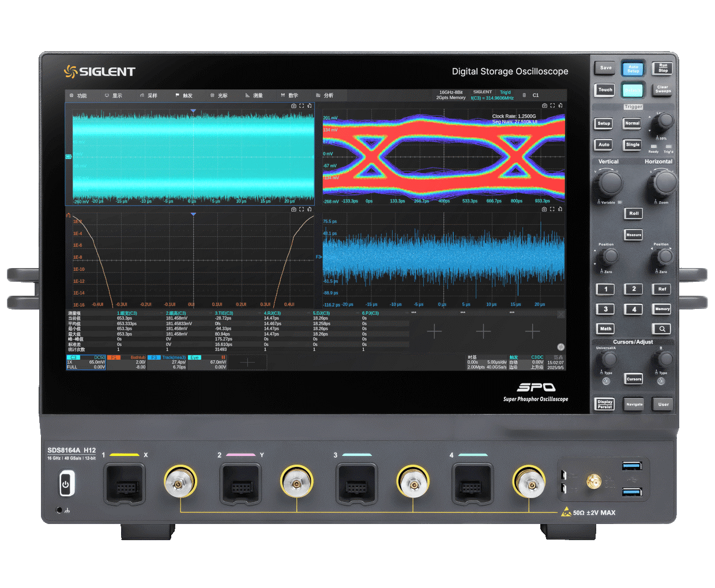Toggle the Math button
The image size is (715, 588).
[605, 329]
